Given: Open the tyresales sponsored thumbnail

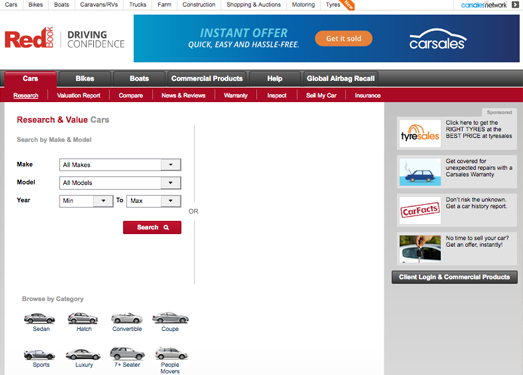Looking at the screenshot, I should pyautogui.click(x=420, y=133).
